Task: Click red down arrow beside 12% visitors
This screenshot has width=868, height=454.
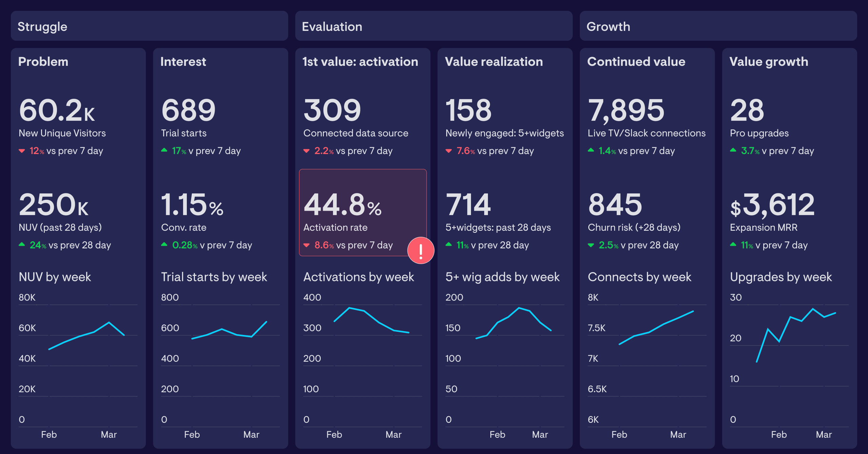Action: [x=22, y=151]
